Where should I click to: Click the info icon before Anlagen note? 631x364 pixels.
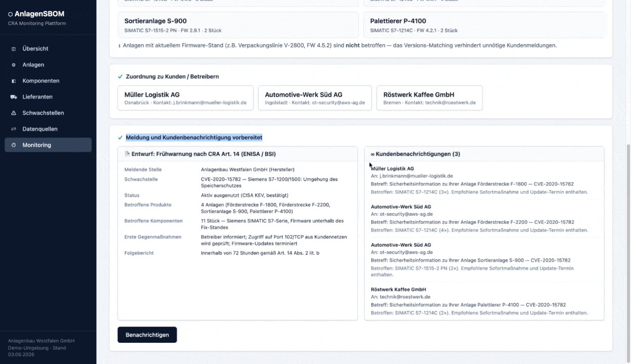coord(119,45)
